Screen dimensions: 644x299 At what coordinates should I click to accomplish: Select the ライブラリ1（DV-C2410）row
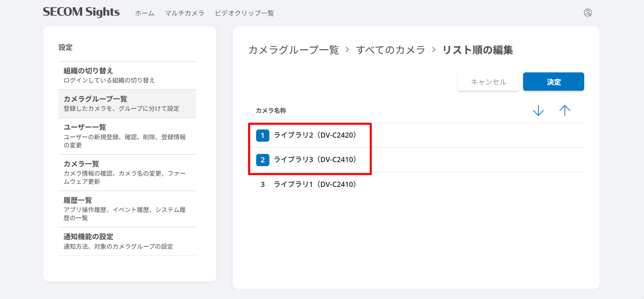pyautogui.click(x=416, y=184)
